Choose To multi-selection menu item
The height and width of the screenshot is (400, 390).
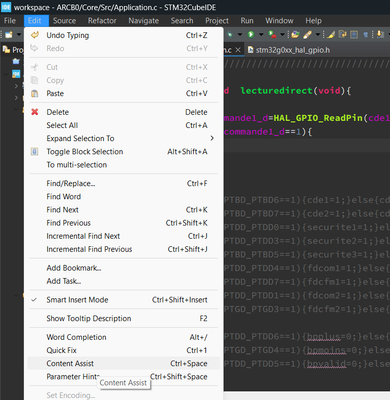tap(124, 165)
